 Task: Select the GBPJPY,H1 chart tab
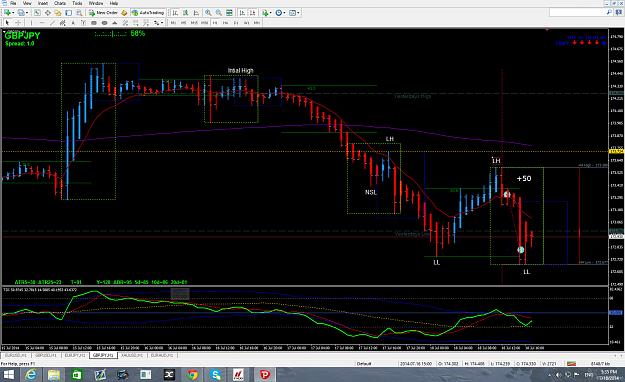pyautogui.click(x=103, y=355)
